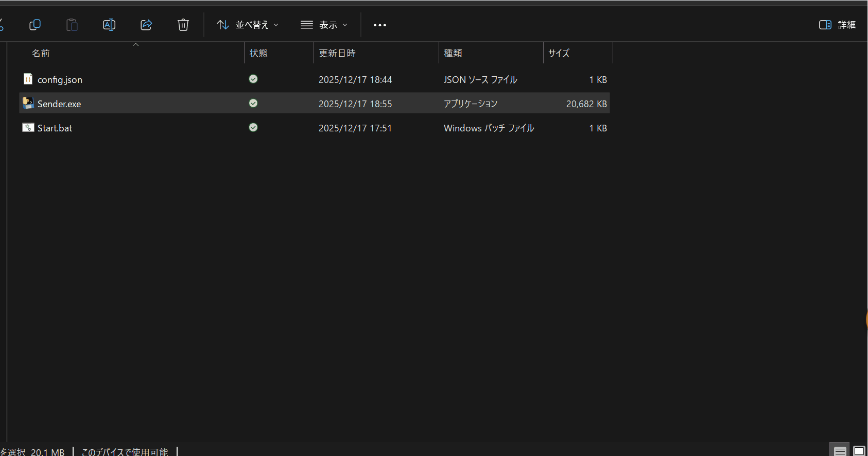The height and width of the screenshot is (456, 868).
Task: Click the Delete trash can icon
Action: click(183, 25)
